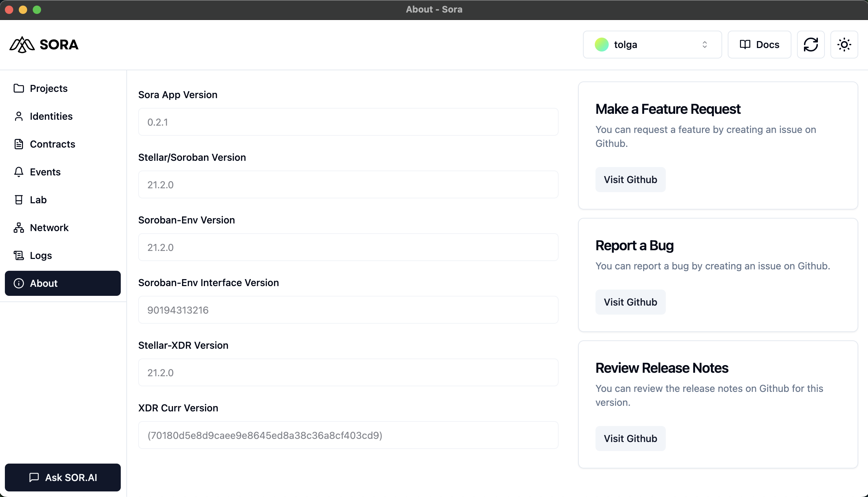
Task: Click the Stellar/Soroban Version field
Action: (348, 184)
